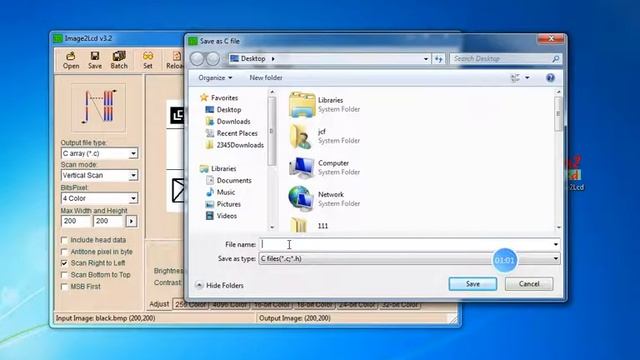Click the Batch toolbar icon in Image2Lcd
The height and width of the screenshot is (360, 640).
119,60
